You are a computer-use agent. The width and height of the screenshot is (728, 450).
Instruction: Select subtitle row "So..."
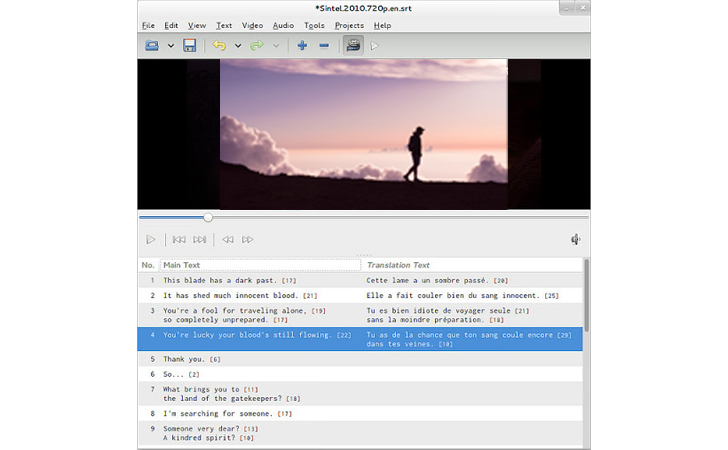coord(360,374)
